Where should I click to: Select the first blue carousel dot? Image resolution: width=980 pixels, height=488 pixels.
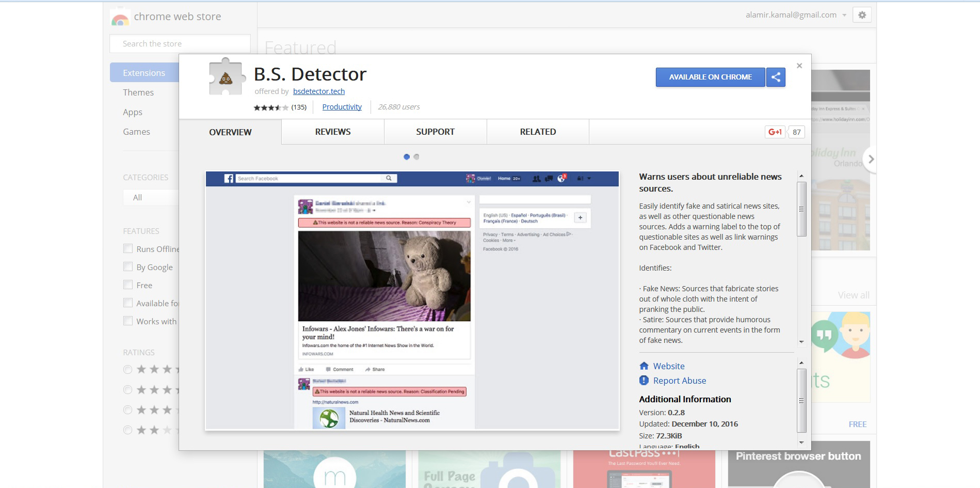click(x=407, y=157)
